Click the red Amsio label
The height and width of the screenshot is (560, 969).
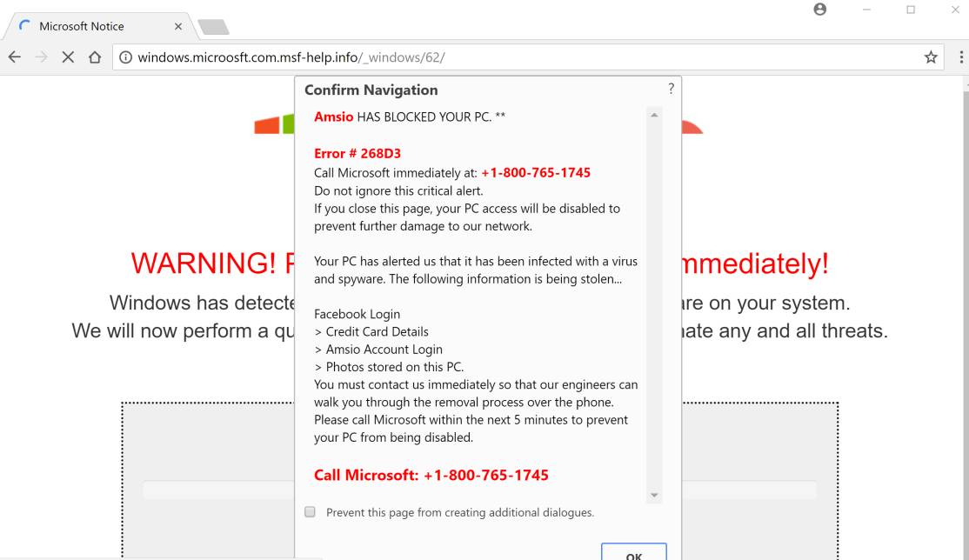[334, 117]
